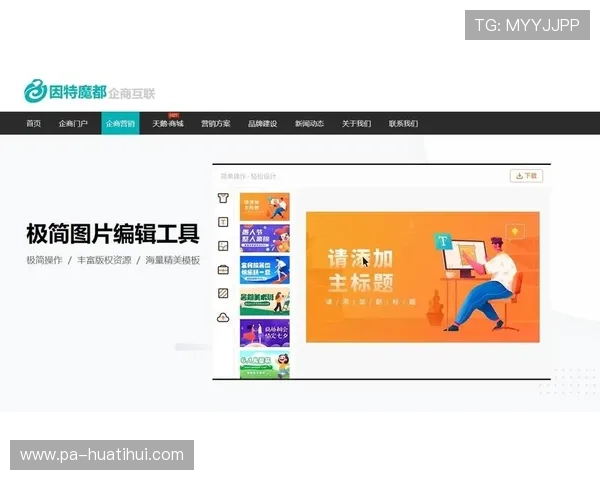Click the 海量精美模板 text
The image size is (600, 480).
[x=173, y=260]
